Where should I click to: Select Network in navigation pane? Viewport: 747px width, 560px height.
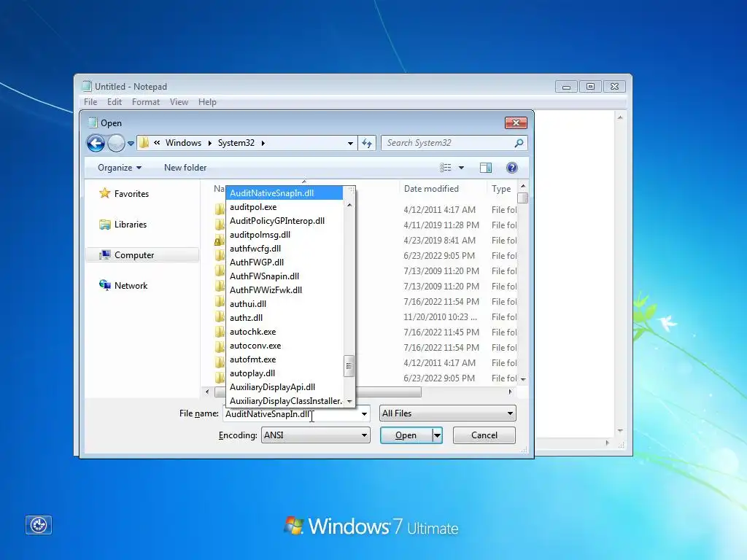124,286
